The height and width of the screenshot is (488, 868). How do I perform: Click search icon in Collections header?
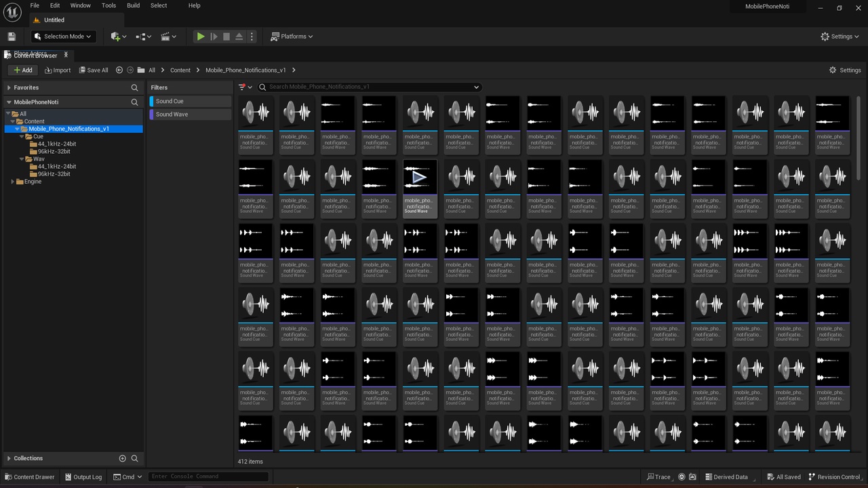tap(134, 458)
